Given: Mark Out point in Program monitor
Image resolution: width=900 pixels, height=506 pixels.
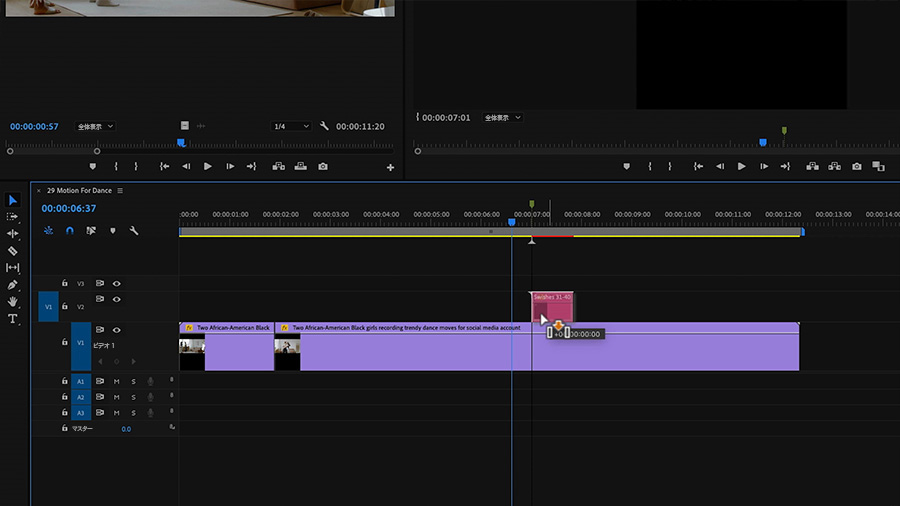Looking at the screenshot, I should coord(670,166).
